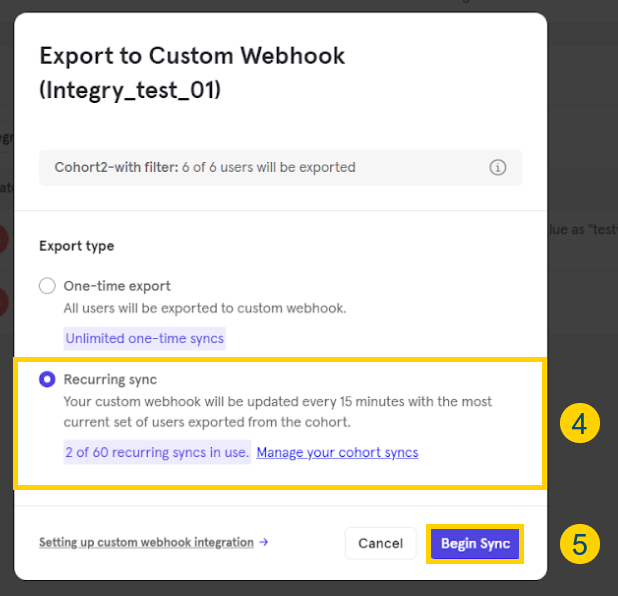Open Setting up custom webhook integration link
This screenshot has height=596, width=618.
coord(153,542)
